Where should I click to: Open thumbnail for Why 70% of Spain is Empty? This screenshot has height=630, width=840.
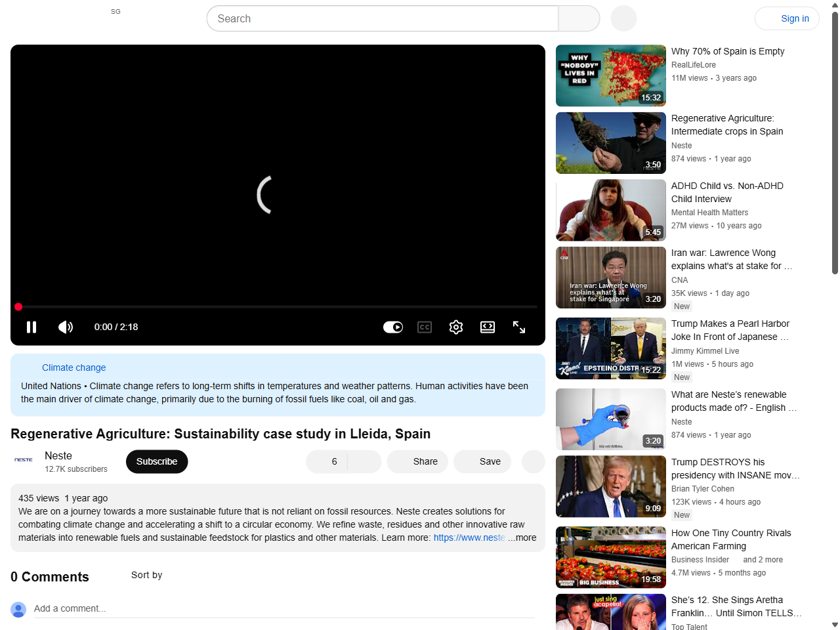click(611, 75)
